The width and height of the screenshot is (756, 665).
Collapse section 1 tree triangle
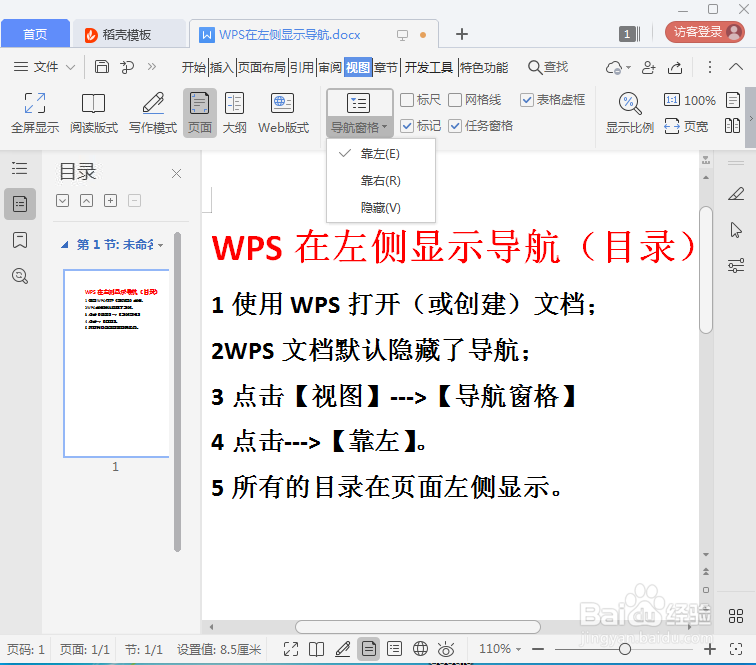tap(65, 245)
